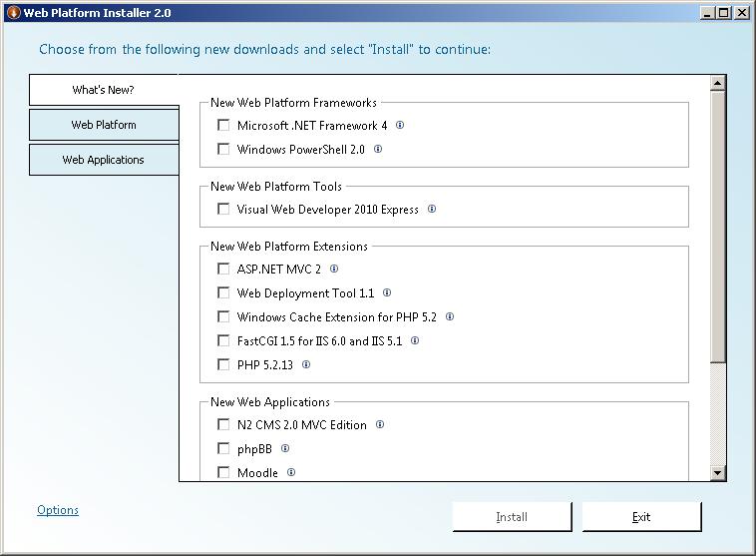This screenshot has height=556, width=756.
Task: Click info icon next to ASP.NET MVC 2
Action: point(334,270)
